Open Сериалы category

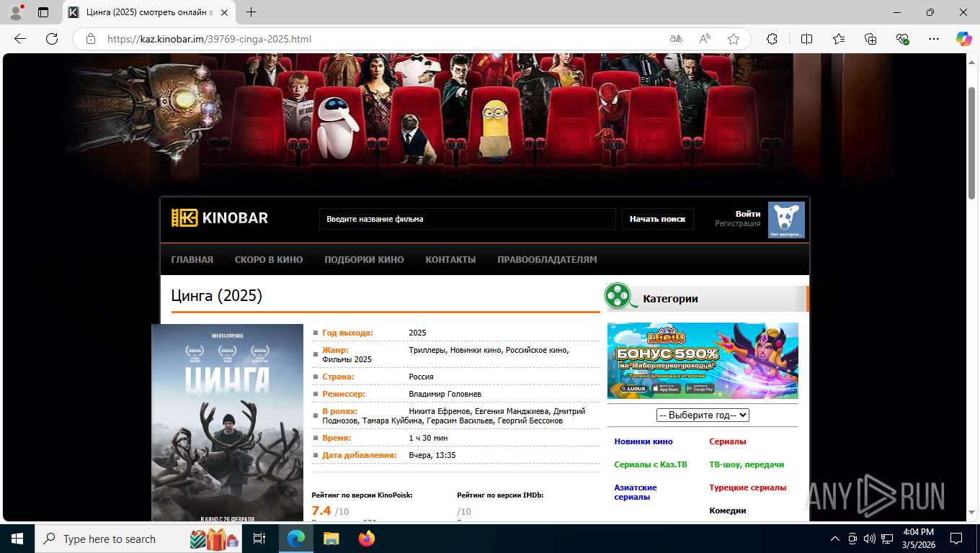pyautogui.click(x=728, y=441)
